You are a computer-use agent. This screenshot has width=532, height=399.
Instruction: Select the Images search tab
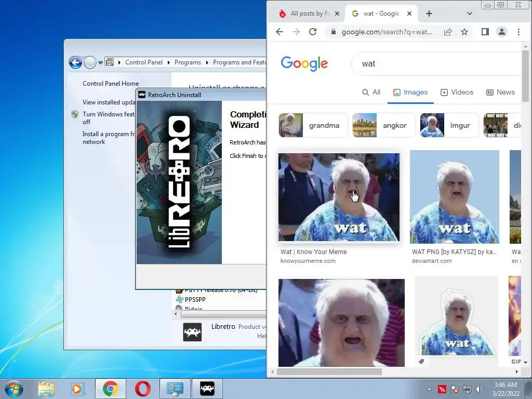[x=410, y=92]
